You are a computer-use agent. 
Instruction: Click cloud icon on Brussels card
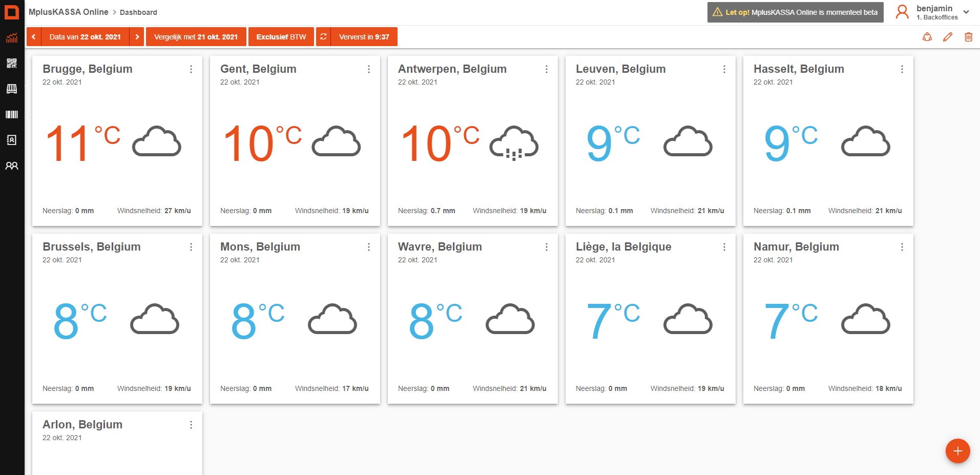(x=155, y=319)
